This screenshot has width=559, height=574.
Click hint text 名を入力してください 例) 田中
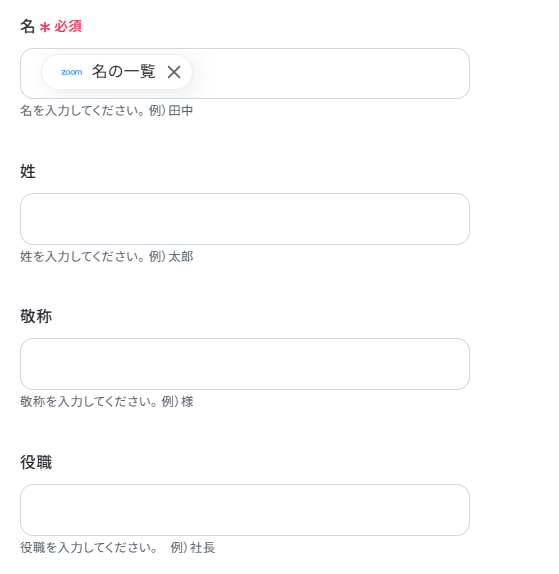pyautogui.click(x=107, y=110)
